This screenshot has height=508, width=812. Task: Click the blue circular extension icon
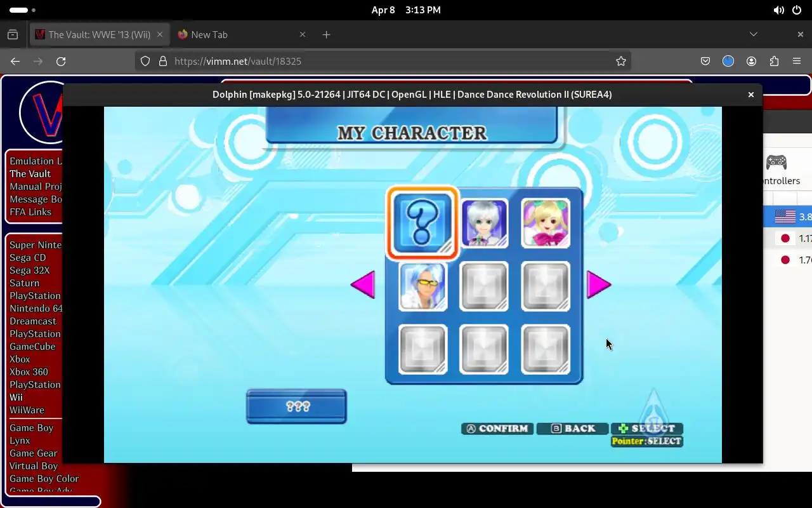tap(728, 61)
